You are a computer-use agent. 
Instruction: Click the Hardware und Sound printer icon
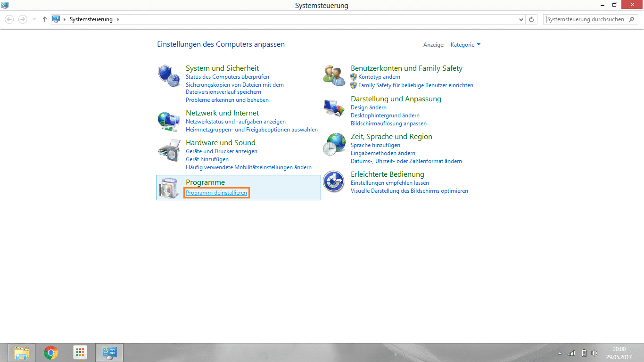click(169, 151)
